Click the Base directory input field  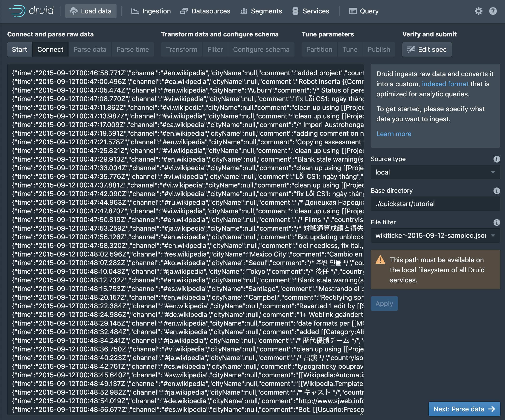[435, 204]
